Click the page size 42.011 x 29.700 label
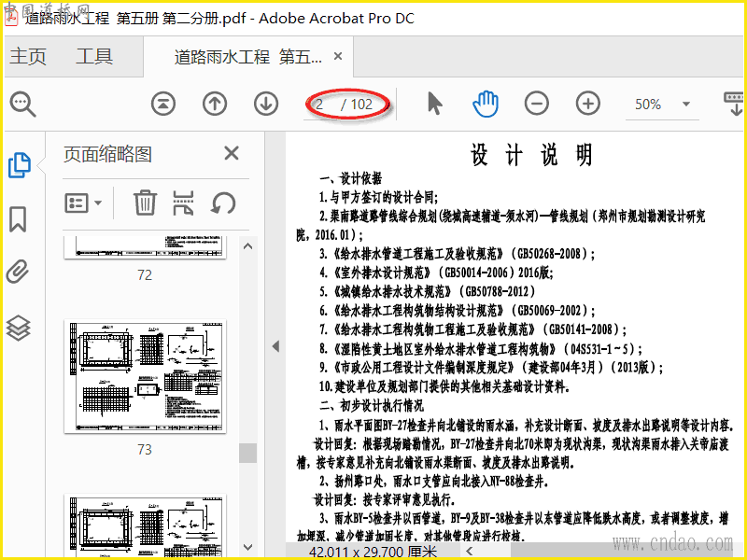Screen dimensions: 747x560 point(373,553)
